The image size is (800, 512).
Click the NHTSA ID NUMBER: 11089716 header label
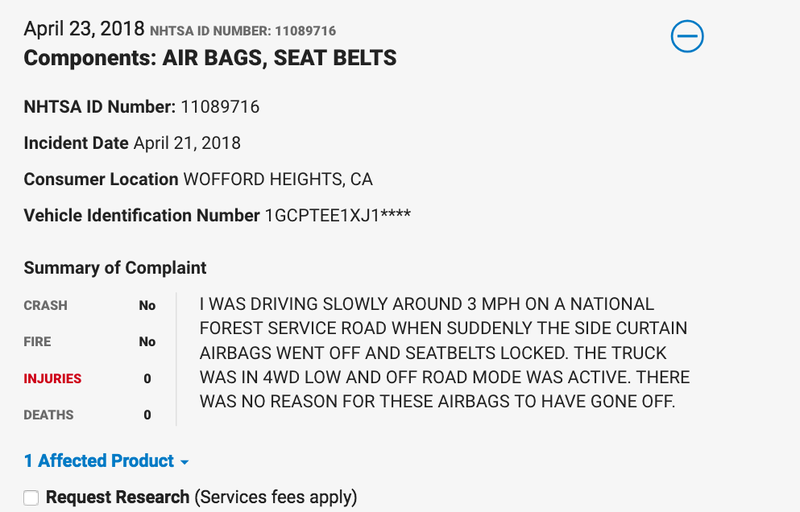click(243, 31)
